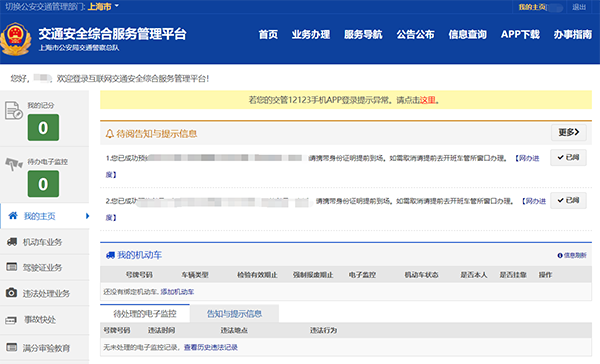The image size is (600, 364).
Task: Click the green 我的记分 score box
Action: click(x=43, y=127)
